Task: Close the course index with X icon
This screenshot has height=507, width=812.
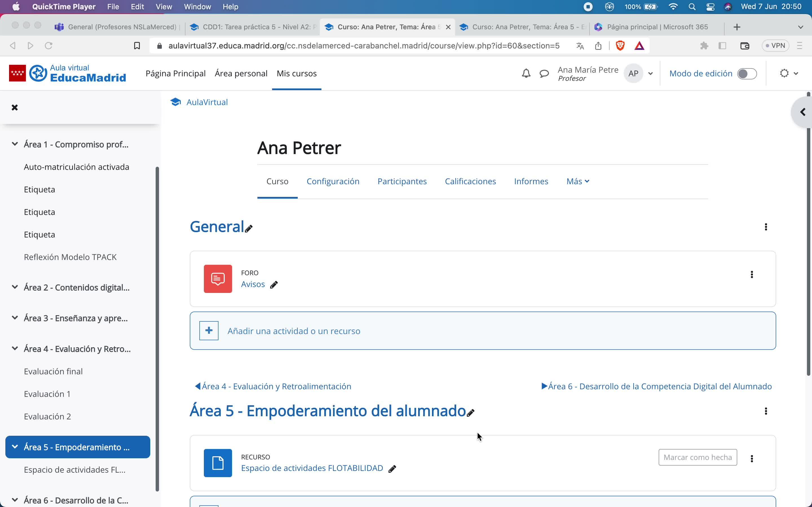Action: [14, 107]
